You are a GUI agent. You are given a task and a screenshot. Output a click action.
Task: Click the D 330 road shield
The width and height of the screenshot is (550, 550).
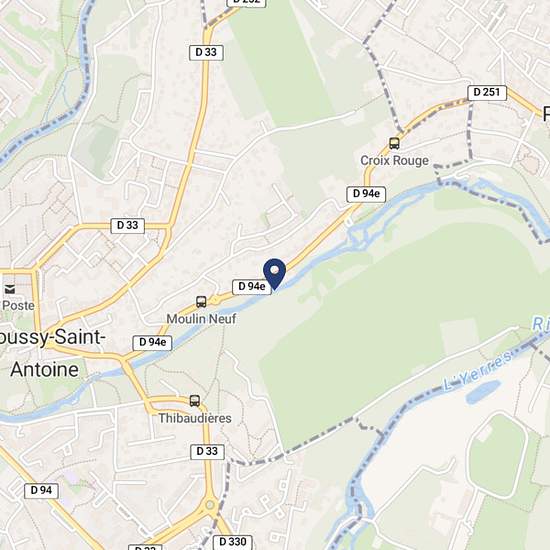232,542
